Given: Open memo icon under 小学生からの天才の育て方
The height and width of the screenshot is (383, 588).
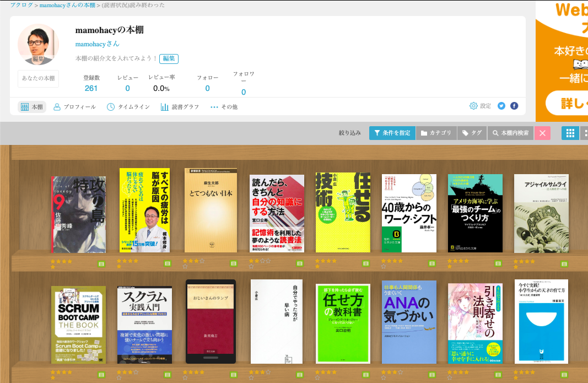Looking at the screenshot, I should pyautogui.click(x=564, y=375).
